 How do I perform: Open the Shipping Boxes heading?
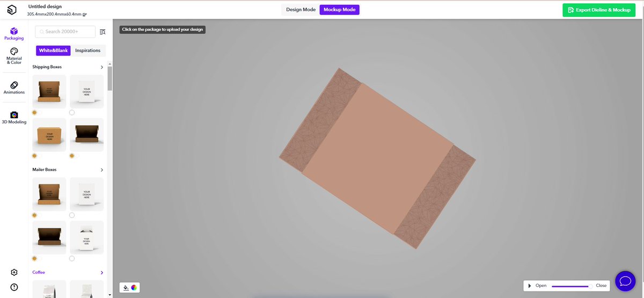point(47,67)
